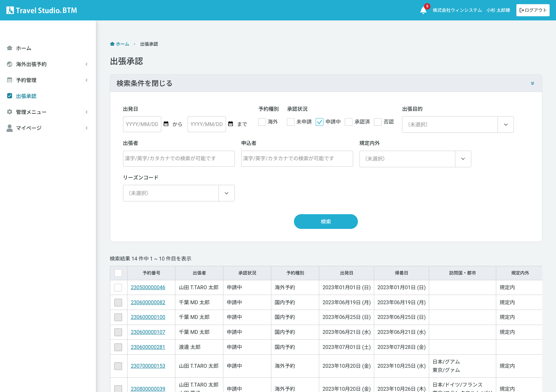The width and height of the screenshot is (556, 392).
Task: Select 出張承認 in the sidebar
Action: pos(26,96)
